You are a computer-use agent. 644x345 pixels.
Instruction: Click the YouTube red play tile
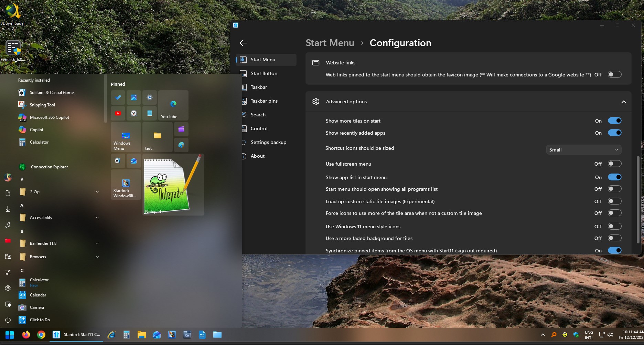(118, 113)
